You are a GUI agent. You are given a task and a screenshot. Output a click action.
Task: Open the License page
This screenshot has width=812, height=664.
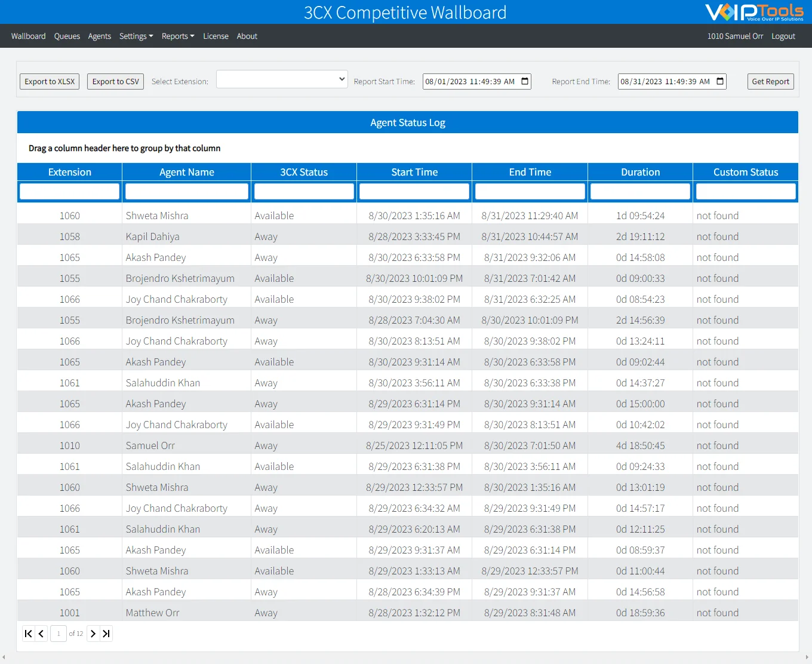216,36
